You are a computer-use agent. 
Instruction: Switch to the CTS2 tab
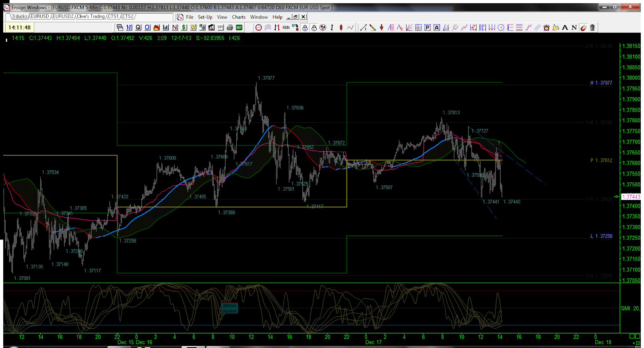click(128, 16)
